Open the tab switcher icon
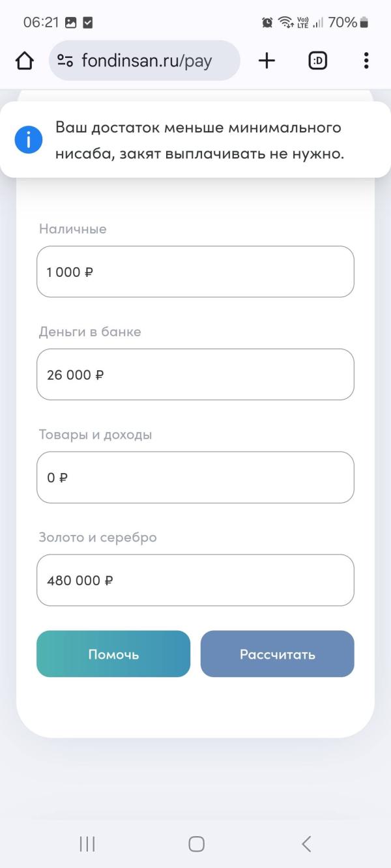391x868 pixels. 317,61
